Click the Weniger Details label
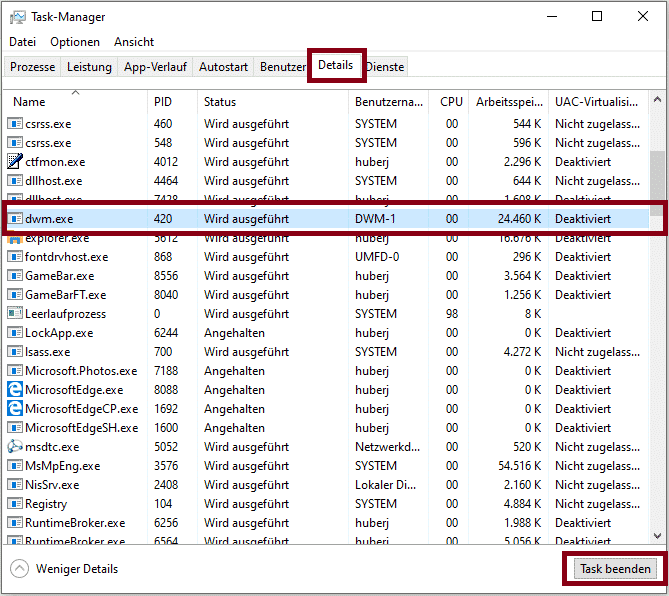The image size is (669, 596). coord(77,569)
